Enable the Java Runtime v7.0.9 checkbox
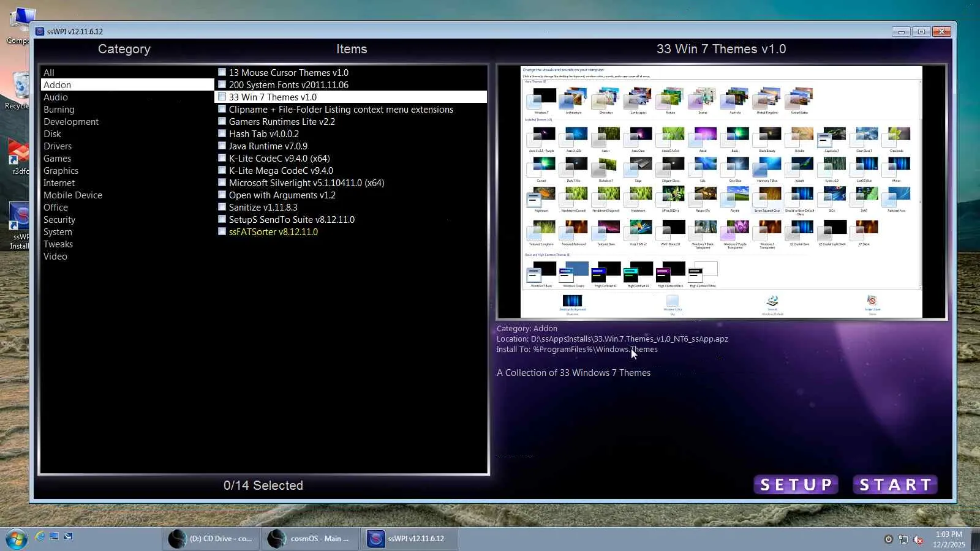The height and width of the screenshot is (551, 980). click(222, 146)
